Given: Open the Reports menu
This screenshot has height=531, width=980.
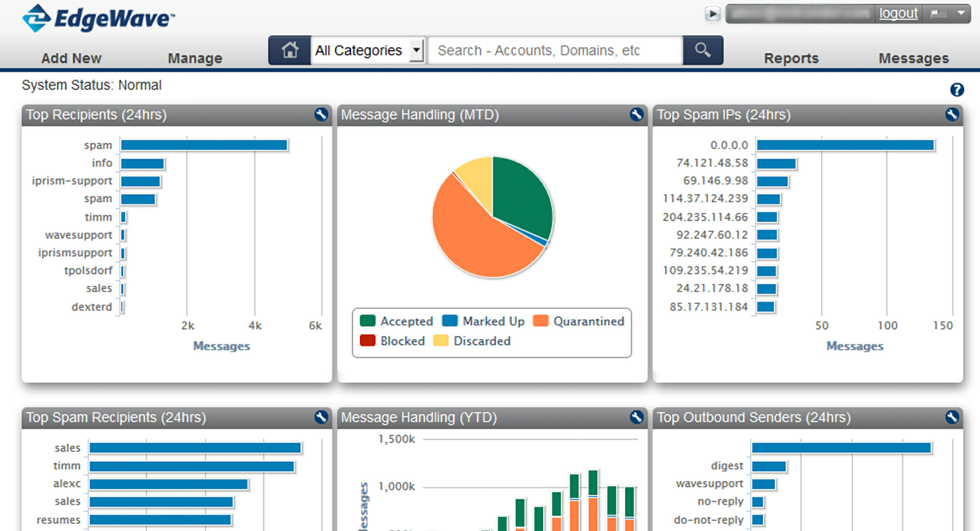Looking at the screenshot, I should [x=791, y=58].
